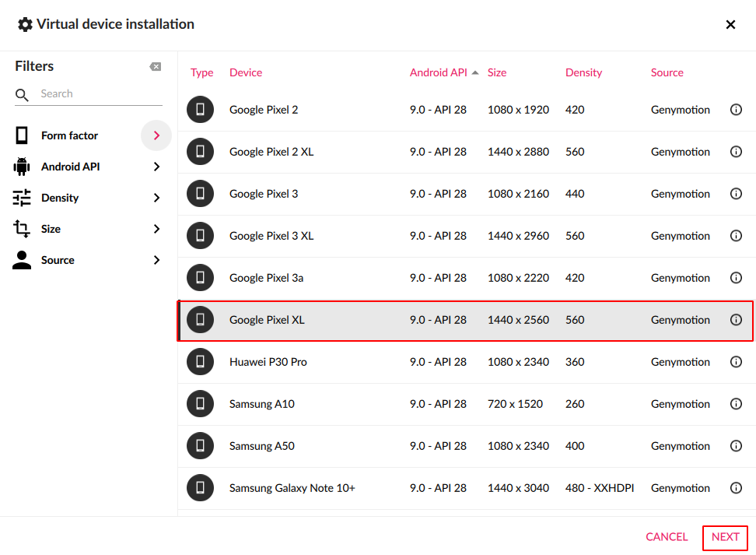
Task: Click the settings gear icon in title
Action: coord(25,24)
